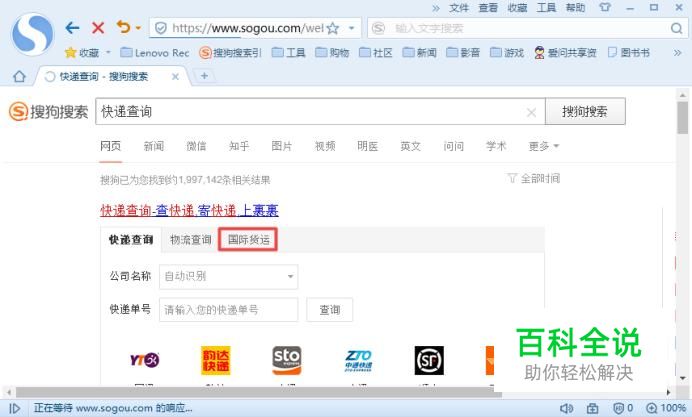Open the Lenovo Rec bookmark folder
Viewport: 692px width, 417px height.
click(155, 53)
